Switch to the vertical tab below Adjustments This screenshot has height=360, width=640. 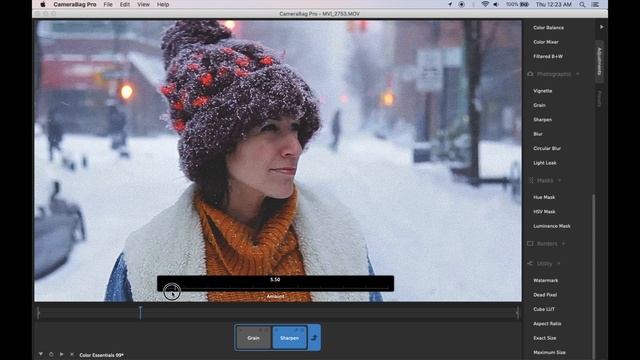click(599, 99)
